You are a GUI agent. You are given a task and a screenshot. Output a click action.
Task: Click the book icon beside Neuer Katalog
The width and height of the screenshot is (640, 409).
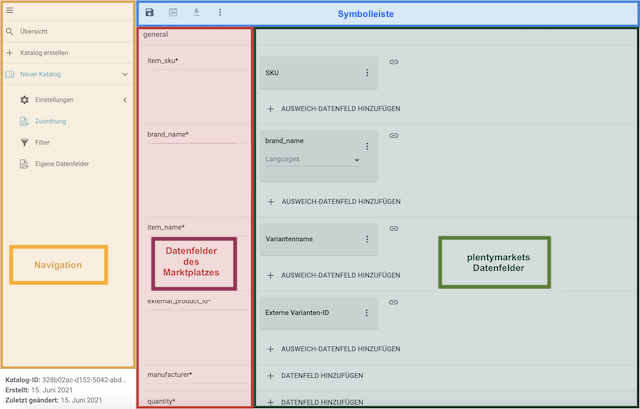click(x=10, y=74)
